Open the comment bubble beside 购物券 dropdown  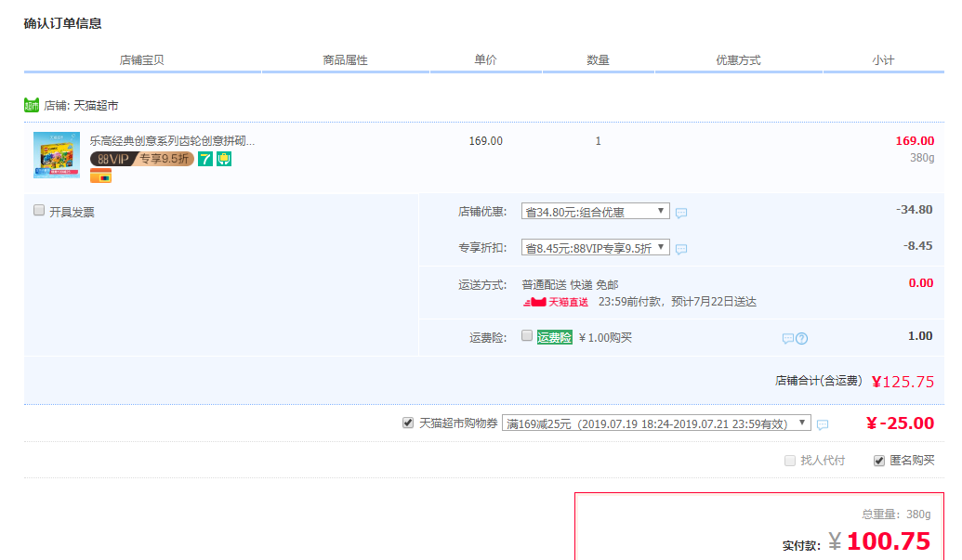coord(823,424)
